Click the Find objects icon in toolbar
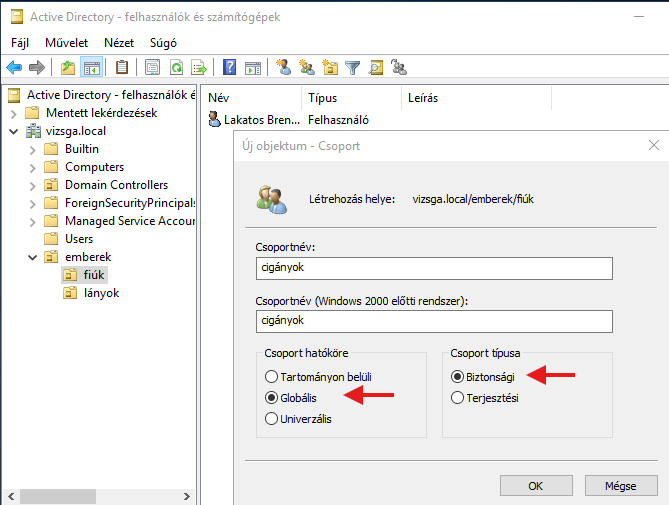 coord(376,68)
